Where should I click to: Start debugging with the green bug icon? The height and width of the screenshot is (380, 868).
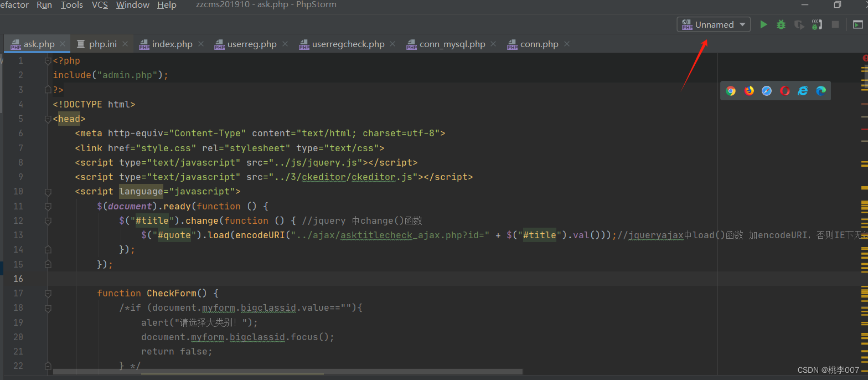coord(781,24)
